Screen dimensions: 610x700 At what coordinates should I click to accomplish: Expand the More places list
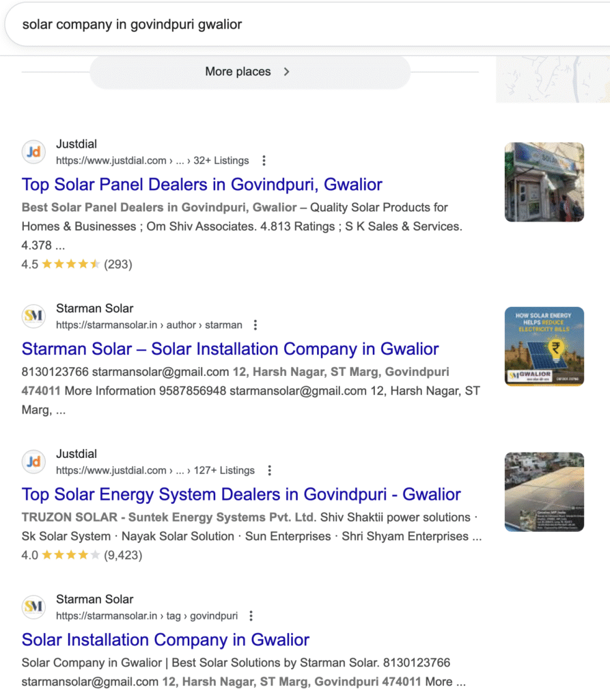coord(249,72)
